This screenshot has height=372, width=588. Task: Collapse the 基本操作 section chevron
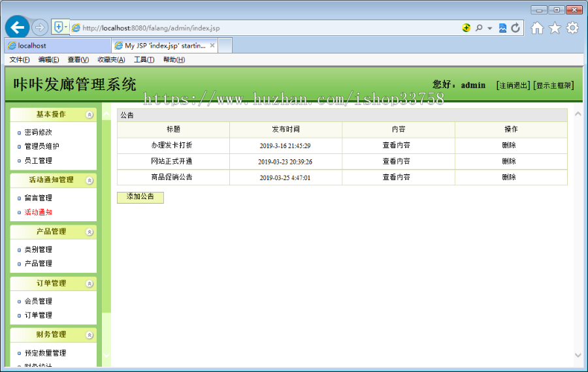[90, 115]
